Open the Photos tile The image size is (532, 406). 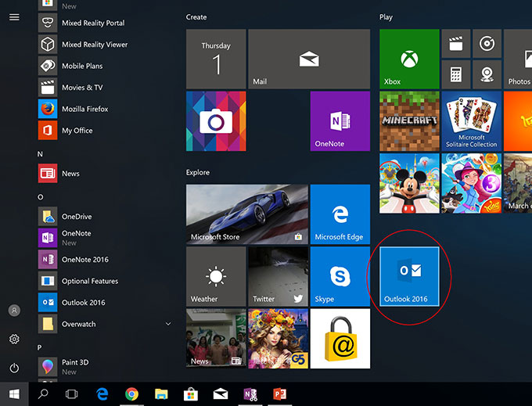tap(518, 59)
